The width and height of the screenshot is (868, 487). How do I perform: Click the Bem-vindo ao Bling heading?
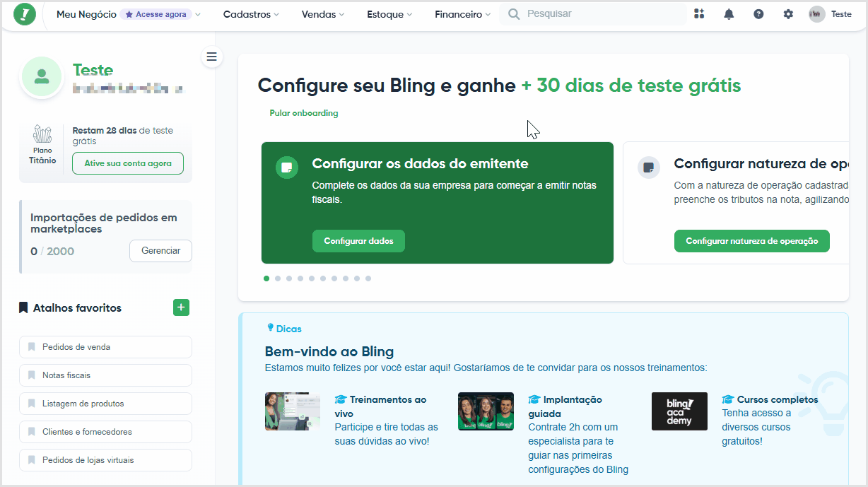329,351
